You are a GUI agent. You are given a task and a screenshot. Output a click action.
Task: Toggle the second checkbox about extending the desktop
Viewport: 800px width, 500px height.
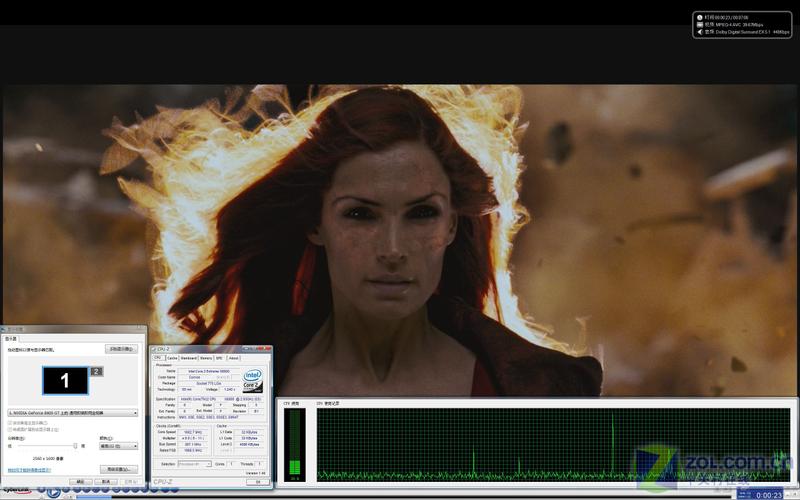[10, 429]
